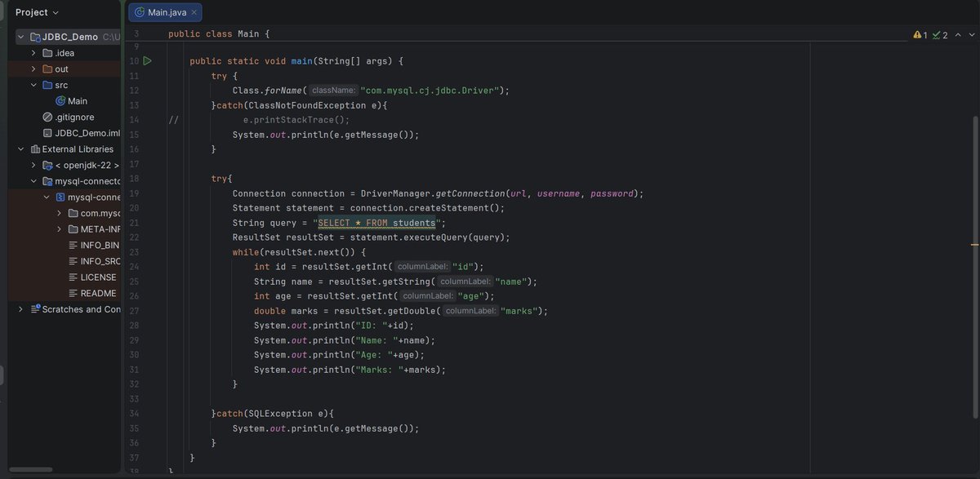Expand Scratches and Consoles
Image resolution: width=980 pixels, height=479 pixels.
(x=21, y=309)
